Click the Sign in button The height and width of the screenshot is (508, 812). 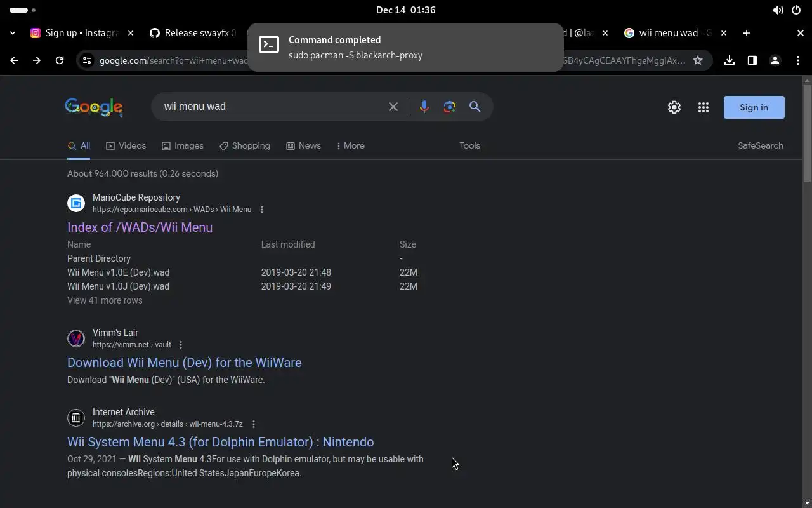pyautogui.click(x=754, y=107)
